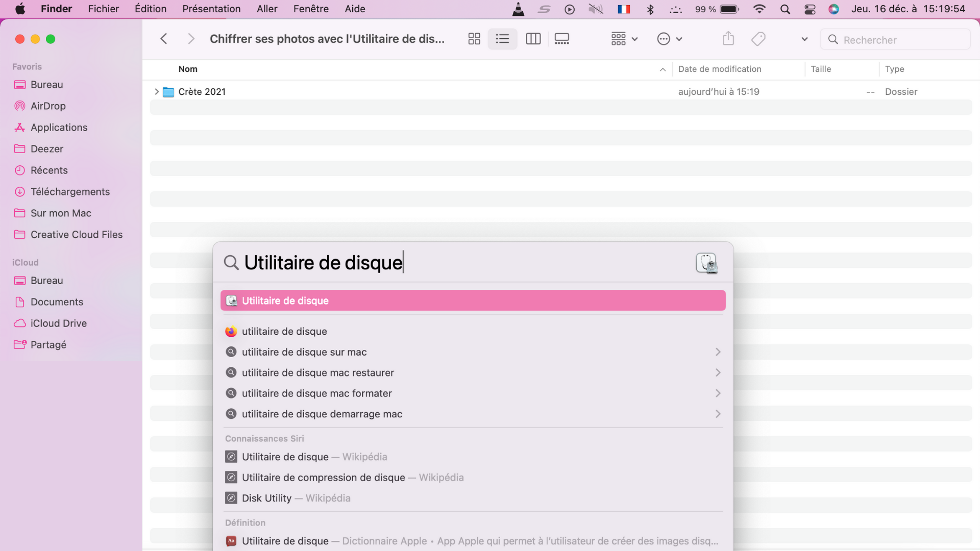Screen dimensions: 980x551
Task: Expand the Crète 2021 folder disclosure triangle
Action: (157, 91)
